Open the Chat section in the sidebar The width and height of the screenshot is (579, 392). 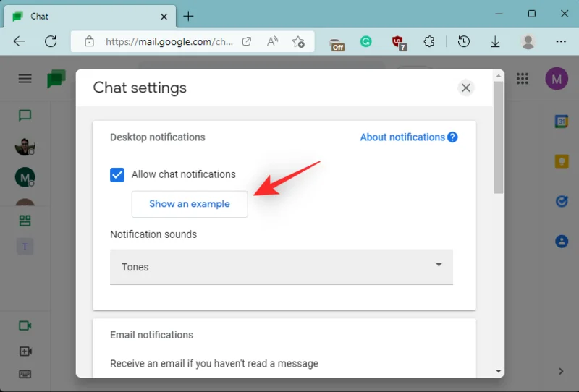pos(25,116)
